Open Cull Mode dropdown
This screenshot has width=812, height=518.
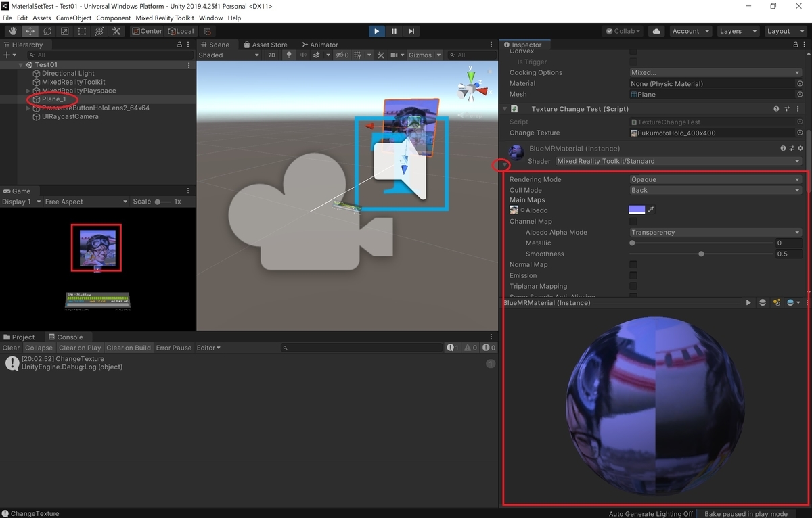[x=715, y=191]
